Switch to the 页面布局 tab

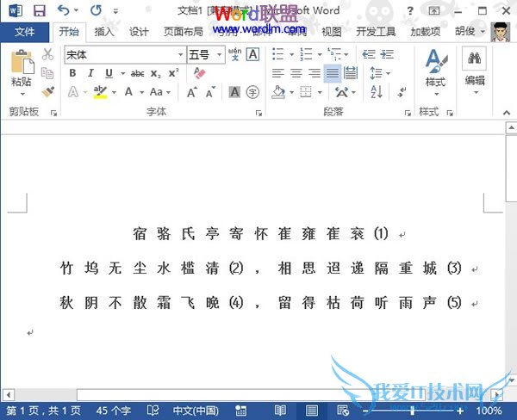(184, 32)
